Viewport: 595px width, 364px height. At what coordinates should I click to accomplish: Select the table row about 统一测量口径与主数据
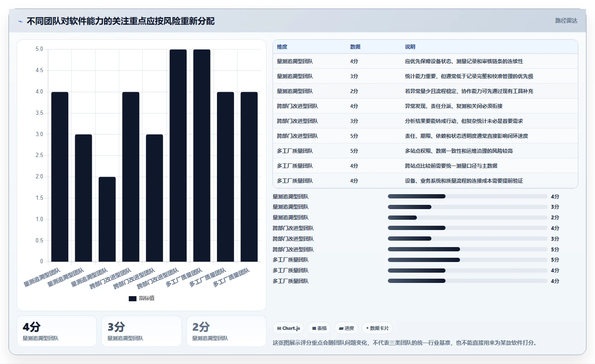(x=425, y=166)
